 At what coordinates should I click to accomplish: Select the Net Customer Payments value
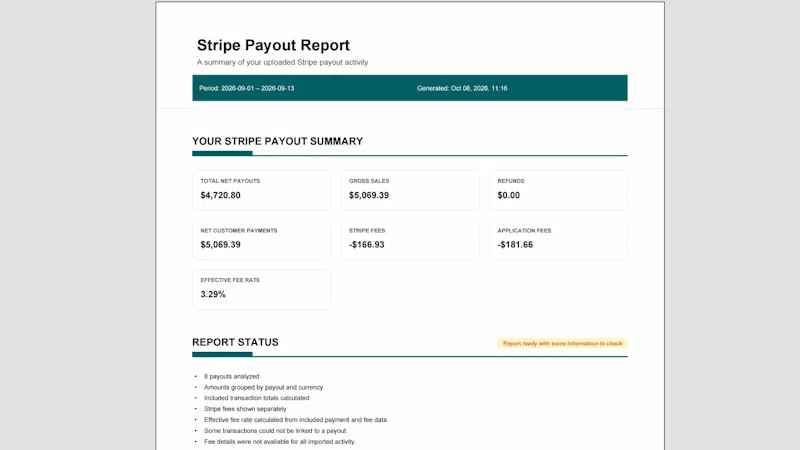tap(220, 245)
